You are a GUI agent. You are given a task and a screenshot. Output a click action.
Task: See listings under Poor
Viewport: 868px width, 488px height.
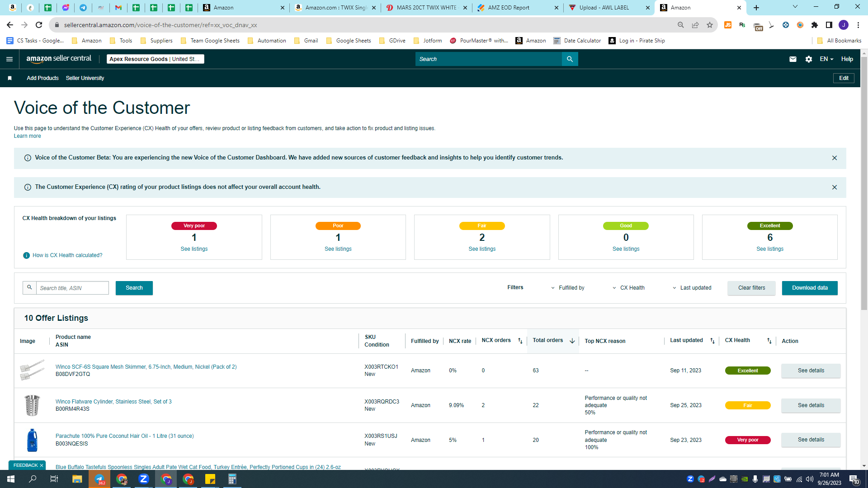[x=338, y=249]
